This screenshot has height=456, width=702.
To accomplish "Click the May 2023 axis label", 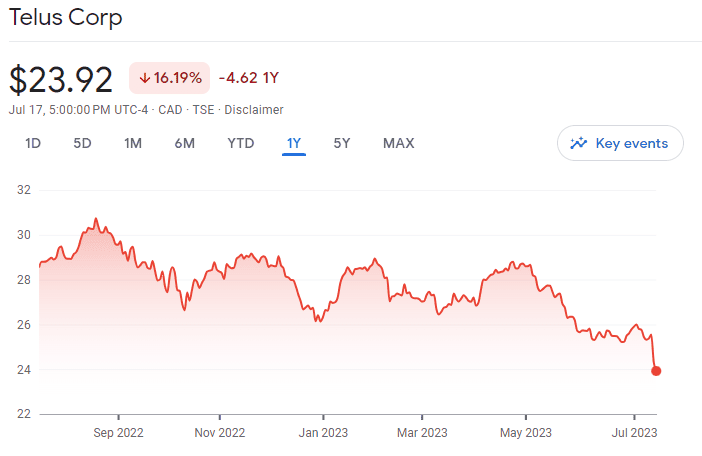I will 526,433.
